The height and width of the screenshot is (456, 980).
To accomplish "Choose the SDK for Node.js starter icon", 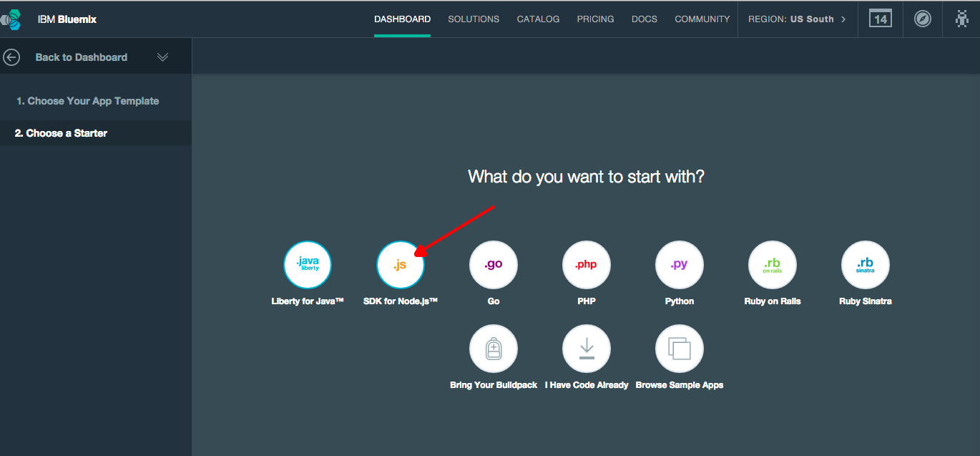I will pos(401,265).
